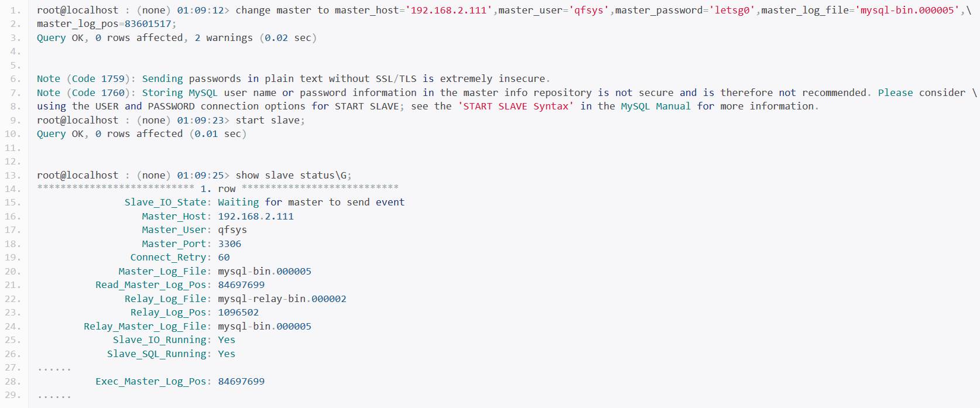The height and width of the screenshot is (408, 980).
Task: Click Relay_Log_Pos value 1096502
Action: [x=238, y=312]
